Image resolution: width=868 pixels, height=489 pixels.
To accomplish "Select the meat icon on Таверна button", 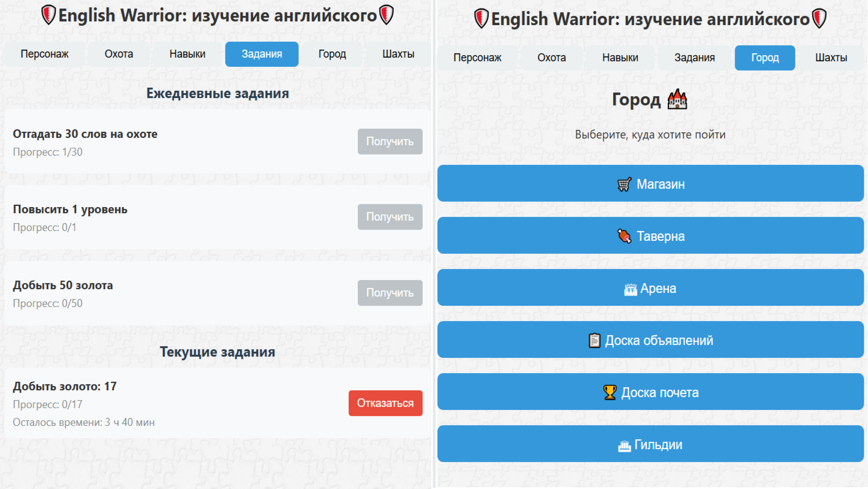I will pos(624,235).
